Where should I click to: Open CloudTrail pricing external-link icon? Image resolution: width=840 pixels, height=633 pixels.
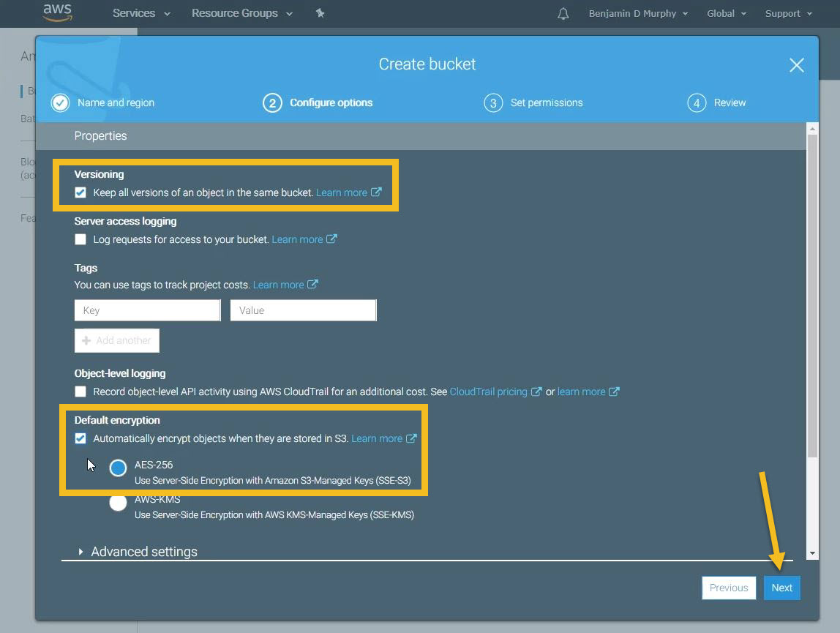(536, 392)
